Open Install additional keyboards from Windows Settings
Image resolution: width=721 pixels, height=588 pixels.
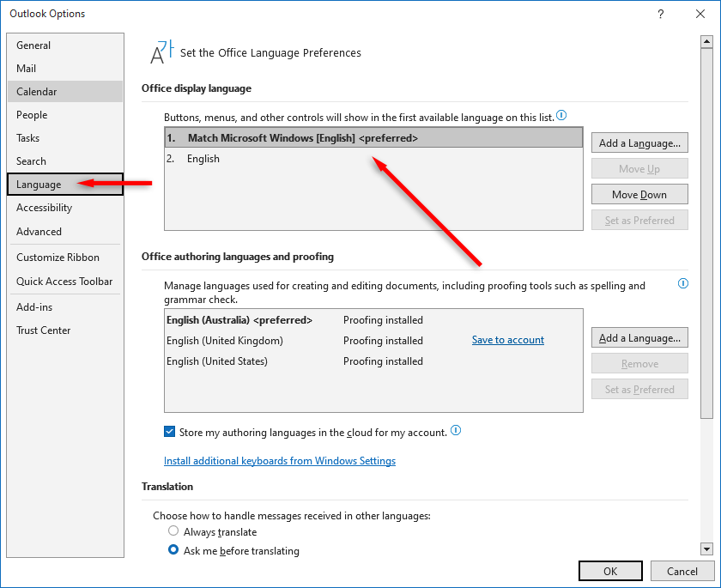coord(280,461)
